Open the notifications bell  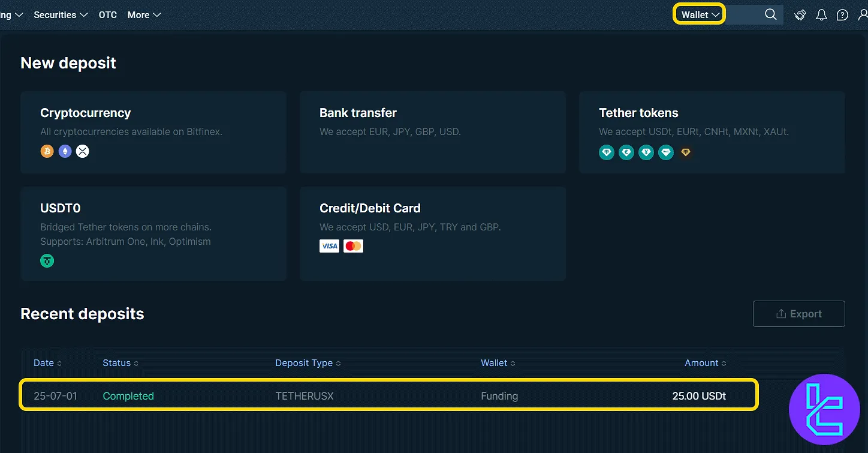point(822,15)
